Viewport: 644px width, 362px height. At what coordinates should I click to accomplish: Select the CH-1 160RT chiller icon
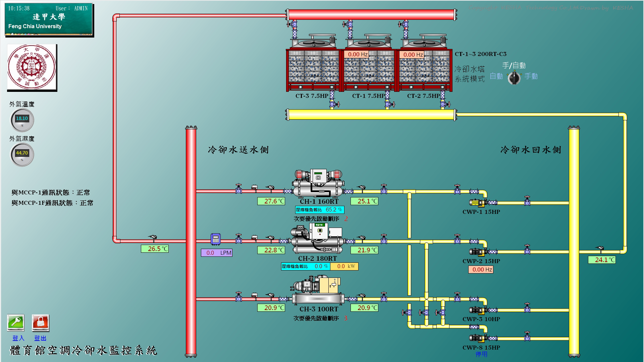(318, 183)
